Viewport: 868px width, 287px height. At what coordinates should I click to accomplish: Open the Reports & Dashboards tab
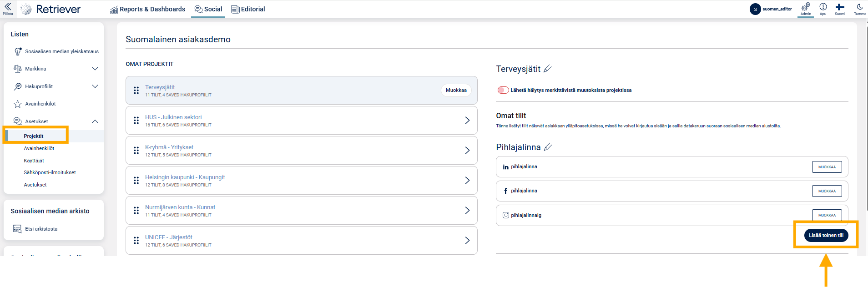(147, 9)
